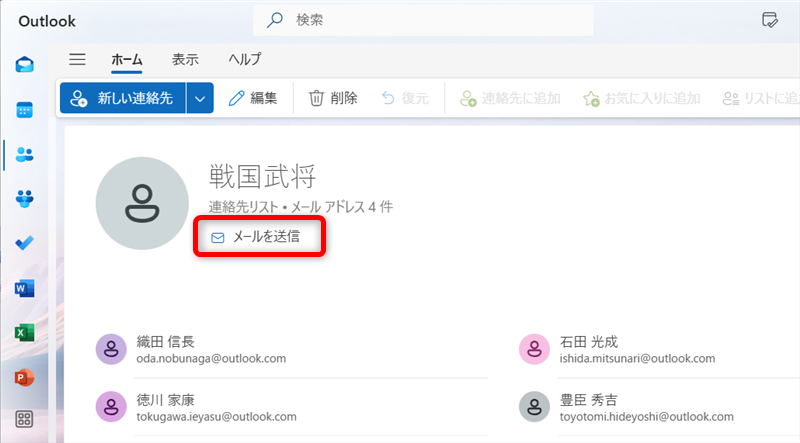This screenshot has width=800, height=443.
Task: Select the People icon in sidebar
Action: [x=25, y=154]
